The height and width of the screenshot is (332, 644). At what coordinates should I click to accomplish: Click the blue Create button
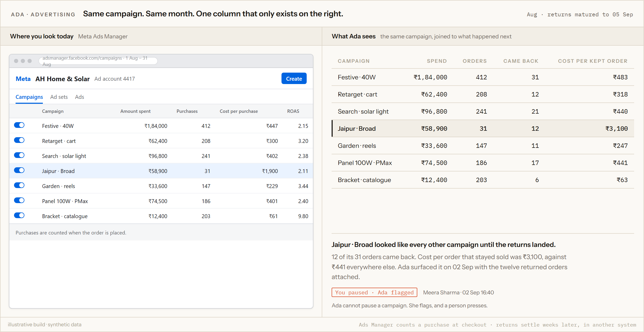click(294, 79)
